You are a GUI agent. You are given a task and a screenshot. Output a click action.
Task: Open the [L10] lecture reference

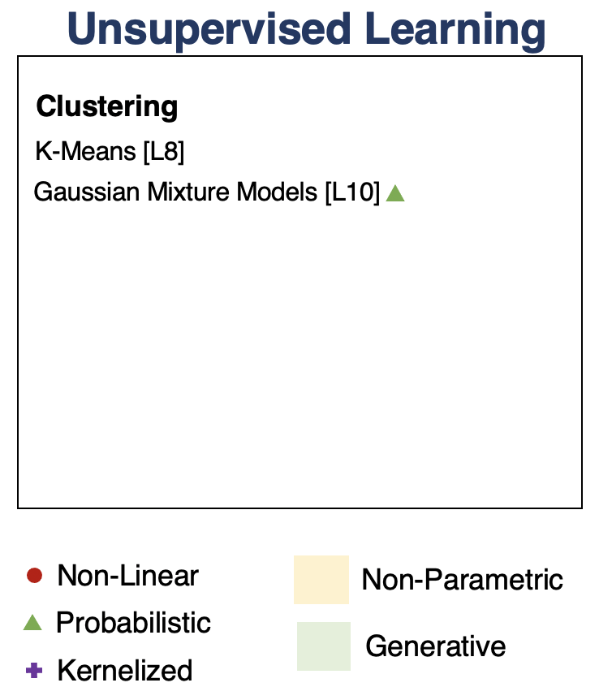click(x=351, y=192)
